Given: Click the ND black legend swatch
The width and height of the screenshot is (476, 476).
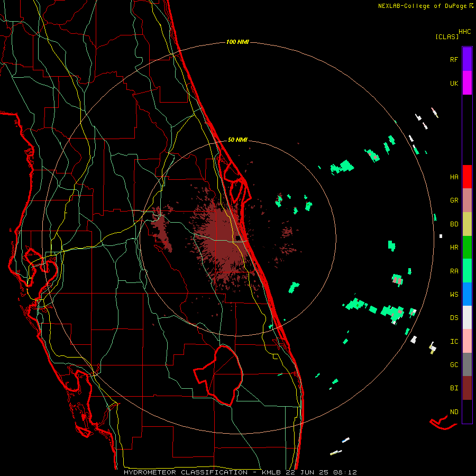Looking at the screenshot, I should [467, 411].
